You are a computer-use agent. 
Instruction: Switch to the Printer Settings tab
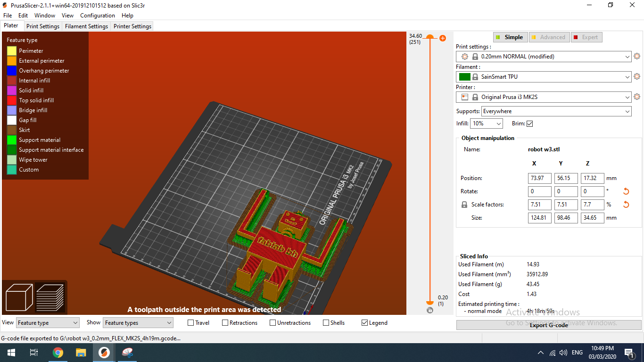pyautogui.click(x=132, y=26)
